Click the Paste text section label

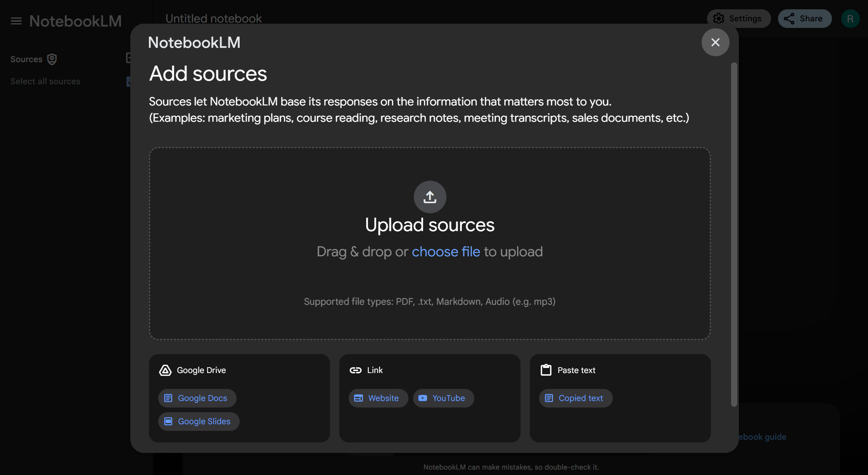tap(576, 370)
